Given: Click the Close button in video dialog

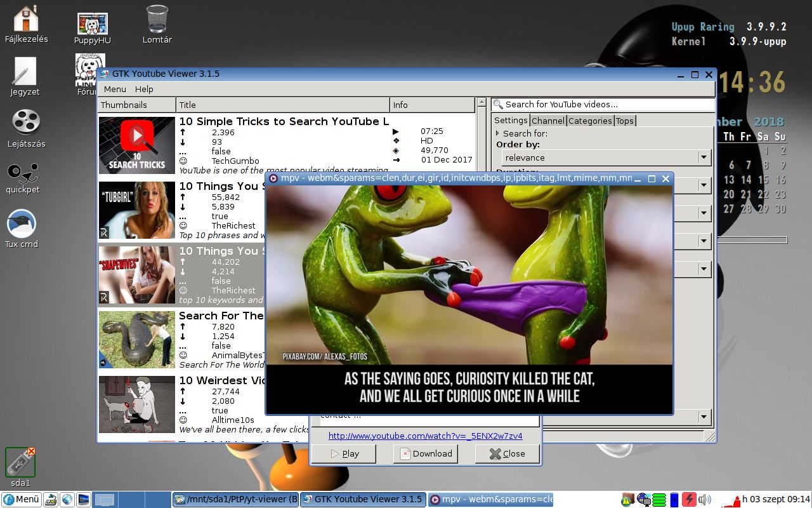Looking at the screenshot, I should (507, 453).
